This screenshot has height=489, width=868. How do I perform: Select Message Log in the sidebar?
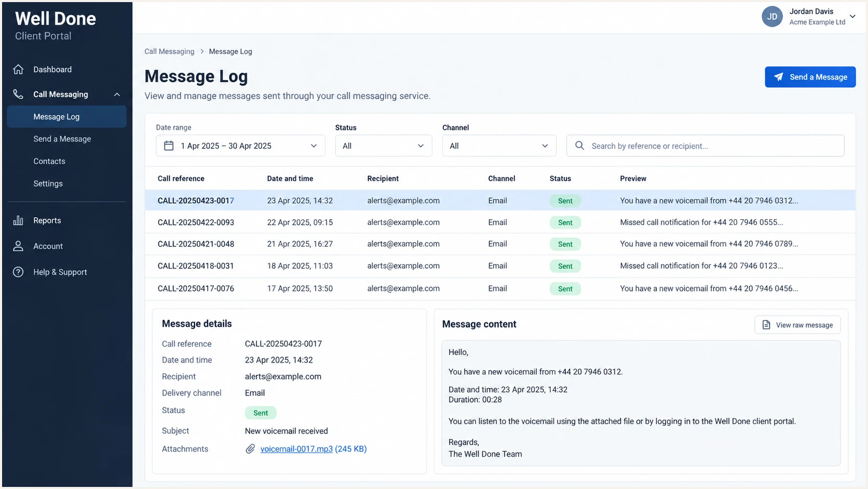pos(67,116)
